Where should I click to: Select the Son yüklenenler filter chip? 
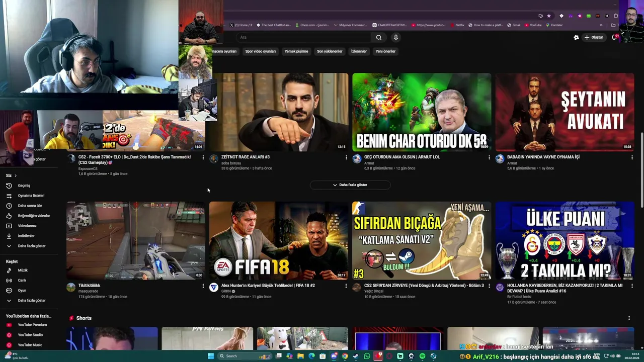click(330, 51)
